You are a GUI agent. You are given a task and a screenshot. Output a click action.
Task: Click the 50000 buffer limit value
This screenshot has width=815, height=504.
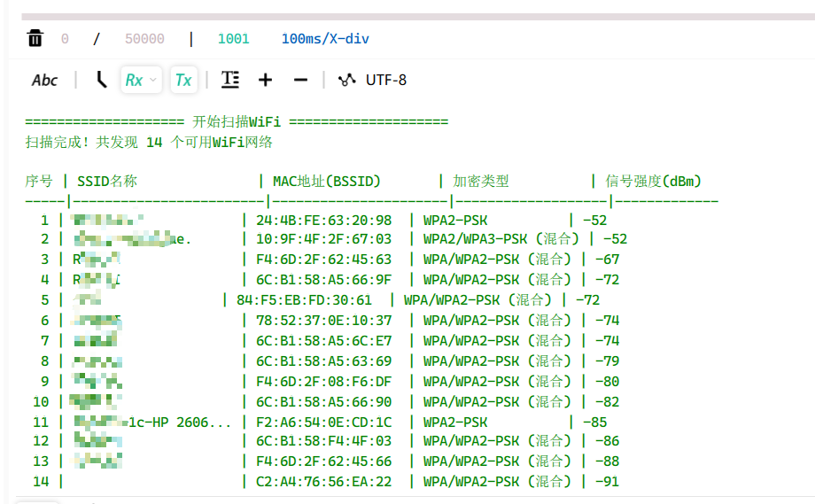[x=144, y=39]
